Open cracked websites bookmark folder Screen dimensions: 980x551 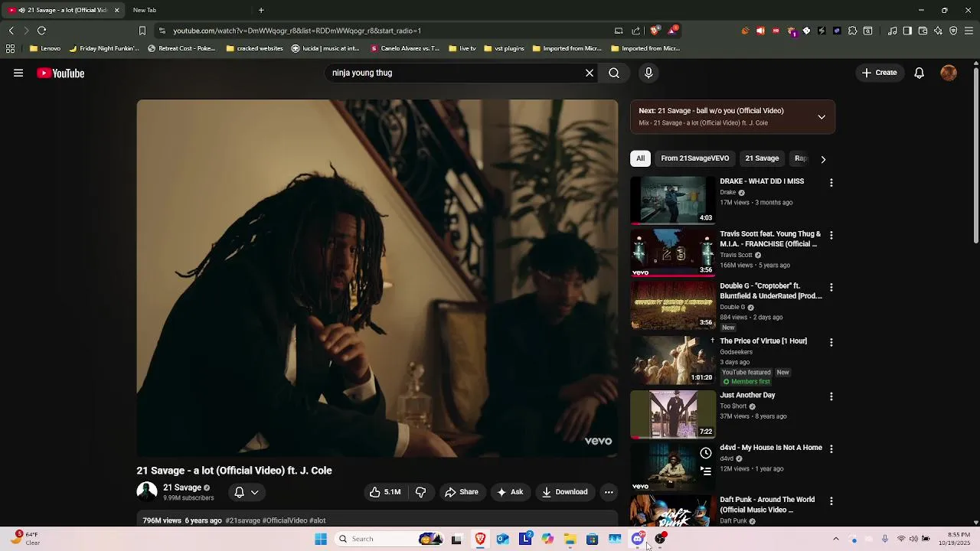coord(254,48)
